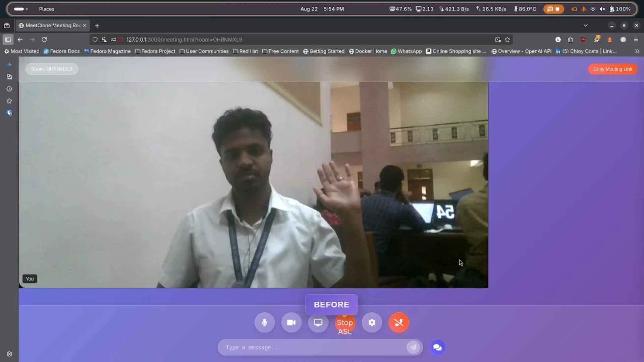Stop the screen recording in the system tray
The height and width of the screenshot is (362, 644).
click(x=557, y=9)
